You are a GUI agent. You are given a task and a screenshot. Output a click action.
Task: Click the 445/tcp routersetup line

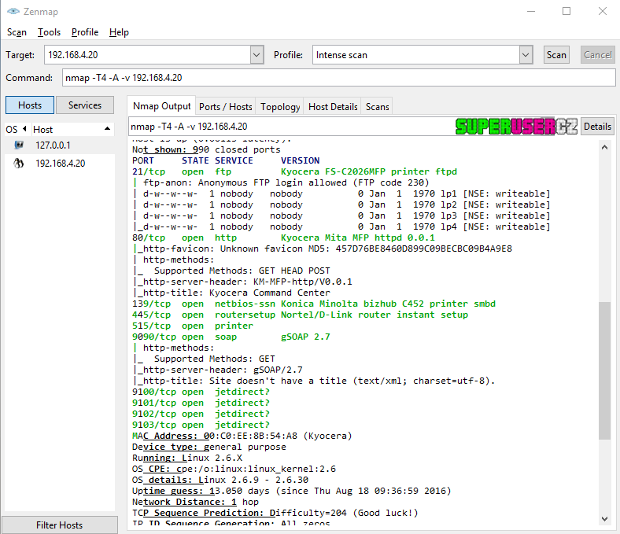300,315
